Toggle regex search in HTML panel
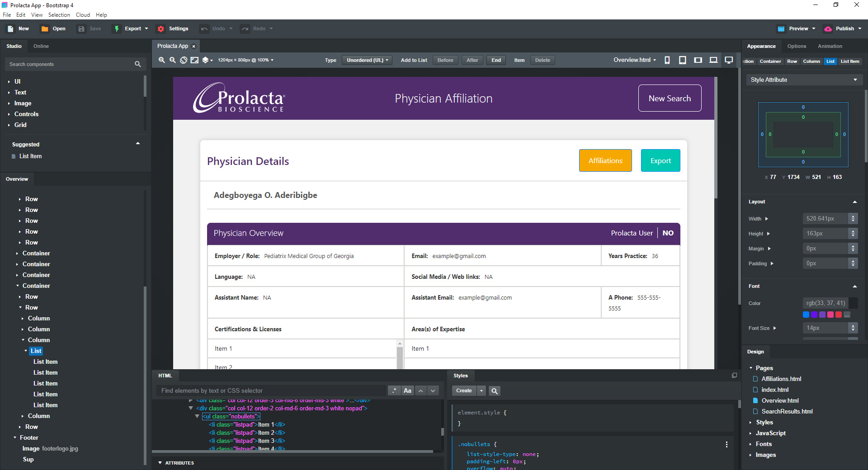 [394, 391]
